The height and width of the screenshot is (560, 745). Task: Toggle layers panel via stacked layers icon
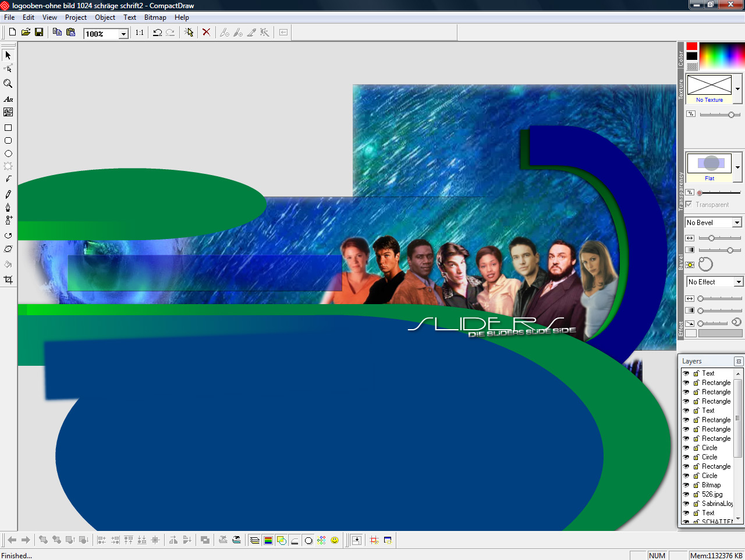255,540
